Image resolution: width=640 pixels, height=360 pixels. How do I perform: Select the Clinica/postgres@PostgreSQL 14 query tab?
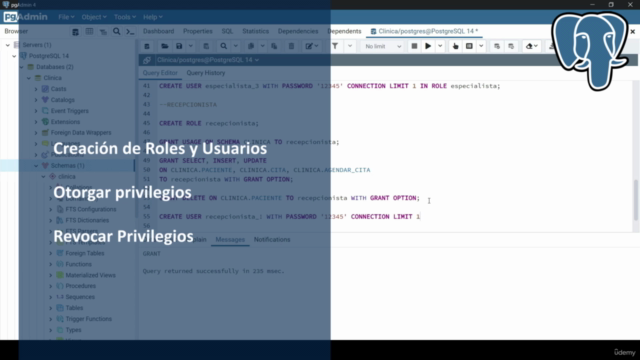(424, 31)
